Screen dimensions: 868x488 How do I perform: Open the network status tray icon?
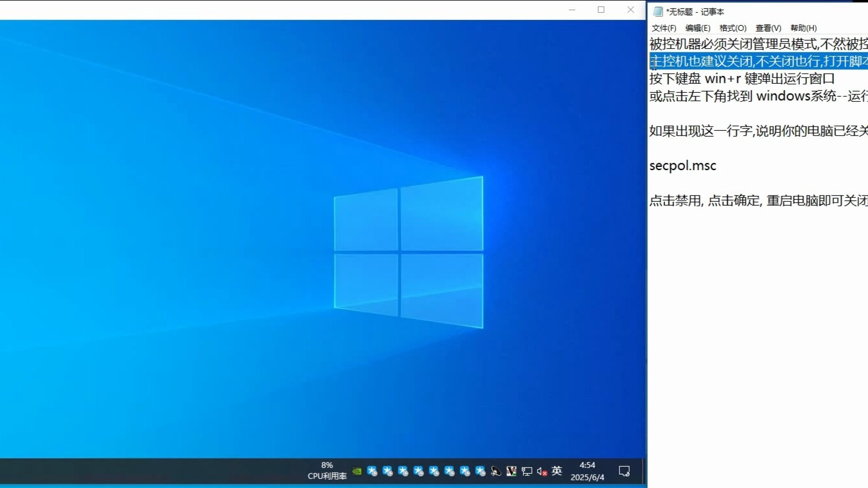[x=526, y=471]
